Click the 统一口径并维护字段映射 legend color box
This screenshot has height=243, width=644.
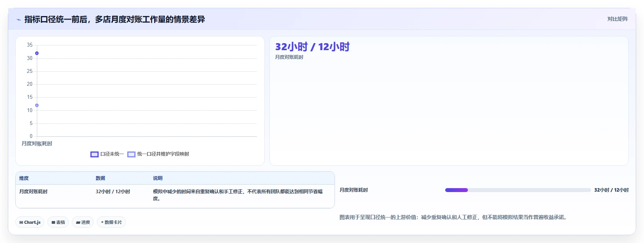click(x=131, y=154)
